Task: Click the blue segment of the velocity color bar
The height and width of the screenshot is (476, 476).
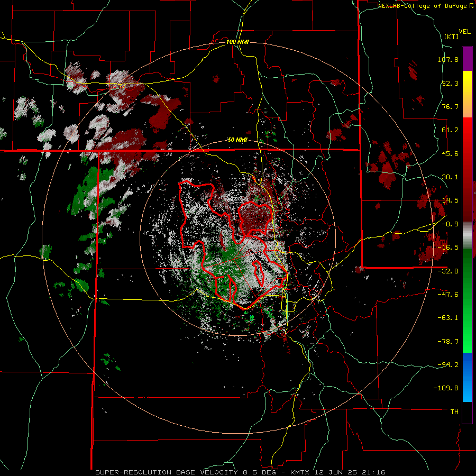Action: 467,377
